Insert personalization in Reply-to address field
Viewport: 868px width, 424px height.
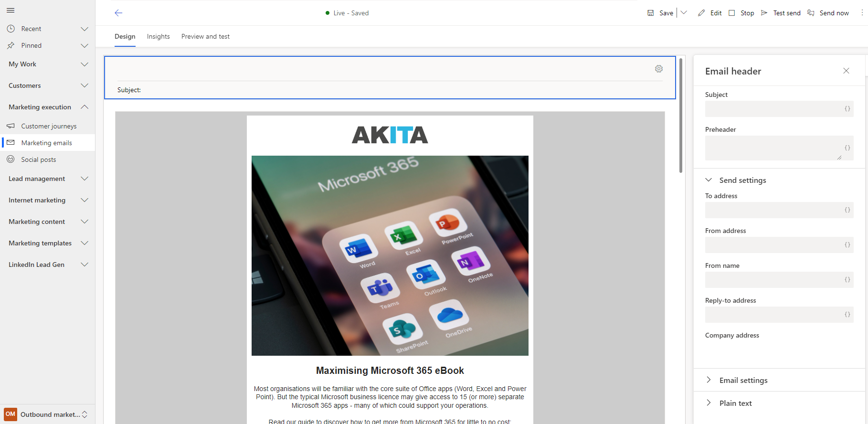pos(847,315)
